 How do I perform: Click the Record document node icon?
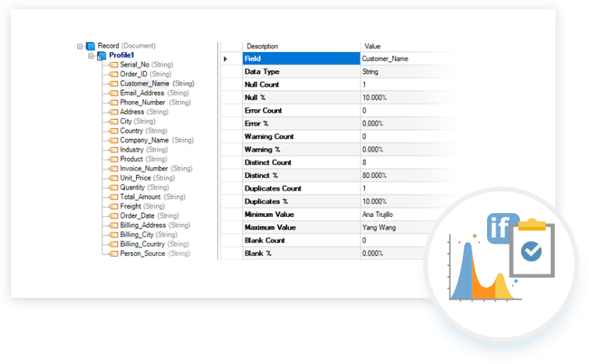coord(90,47)
